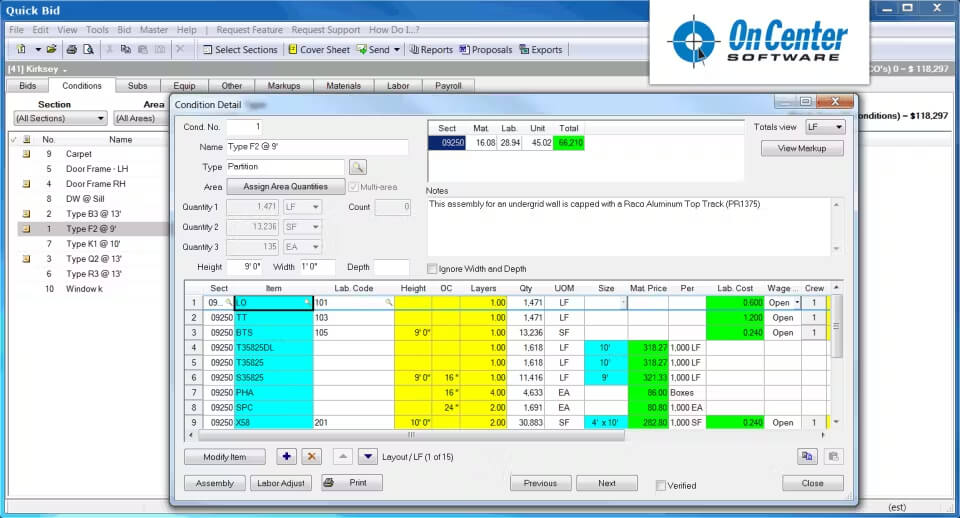960x518 pixels.
Task: Delete the item with the orange X icon
Action: (312, 456)
